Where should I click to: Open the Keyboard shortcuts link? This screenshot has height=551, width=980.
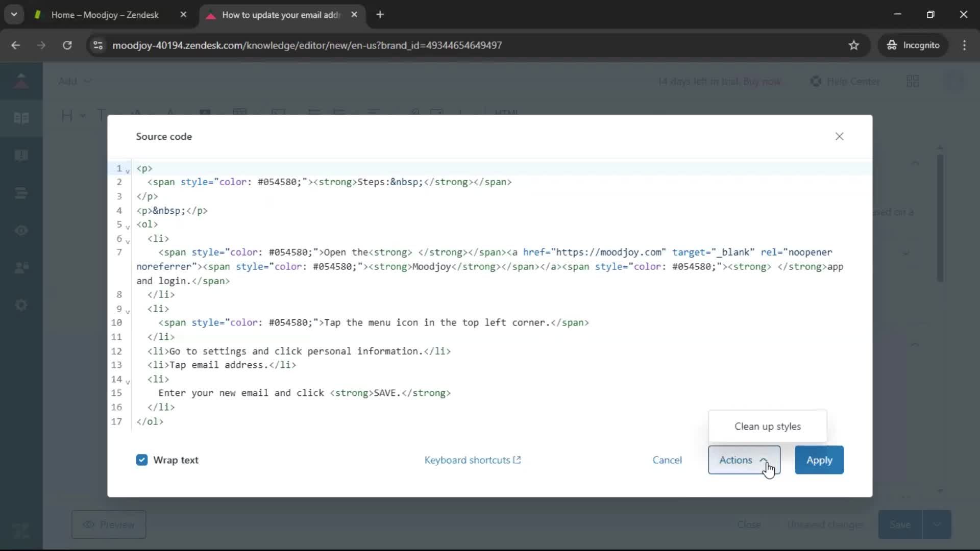473,460
